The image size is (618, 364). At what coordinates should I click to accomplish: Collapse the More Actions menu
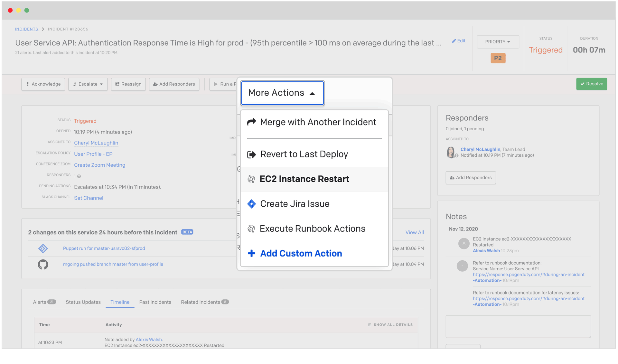pos(282,93)
